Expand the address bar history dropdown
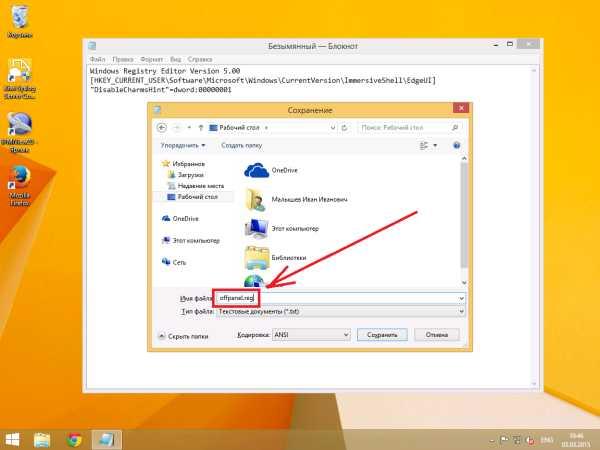 pos(333,127)
